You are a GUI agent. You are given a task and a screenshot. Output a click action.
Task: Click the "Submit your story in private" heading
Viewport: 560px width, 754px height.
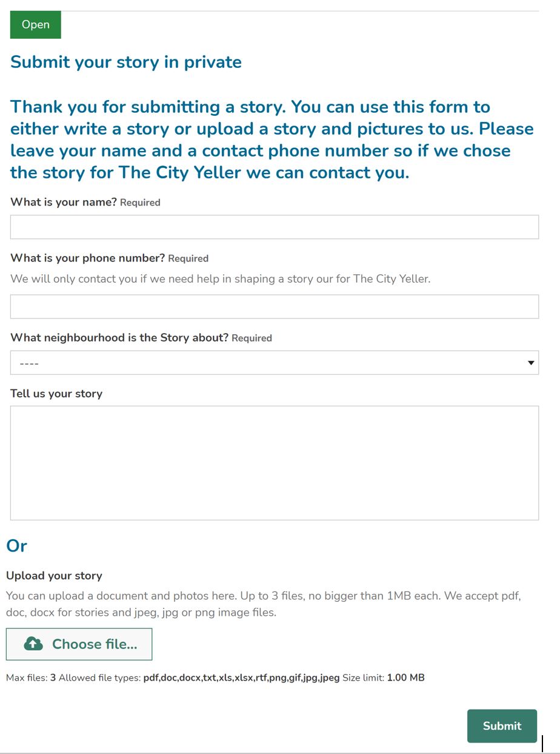(126, 62)
